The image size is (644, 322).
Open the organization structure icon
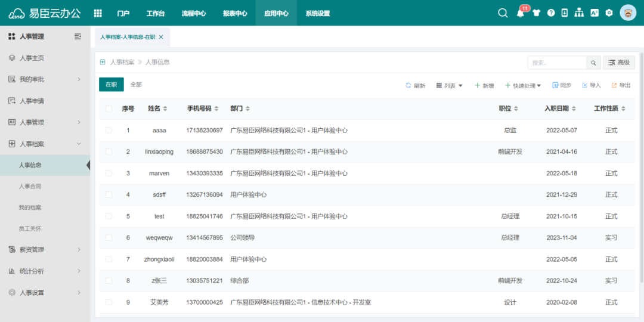[x=579, y=13]
